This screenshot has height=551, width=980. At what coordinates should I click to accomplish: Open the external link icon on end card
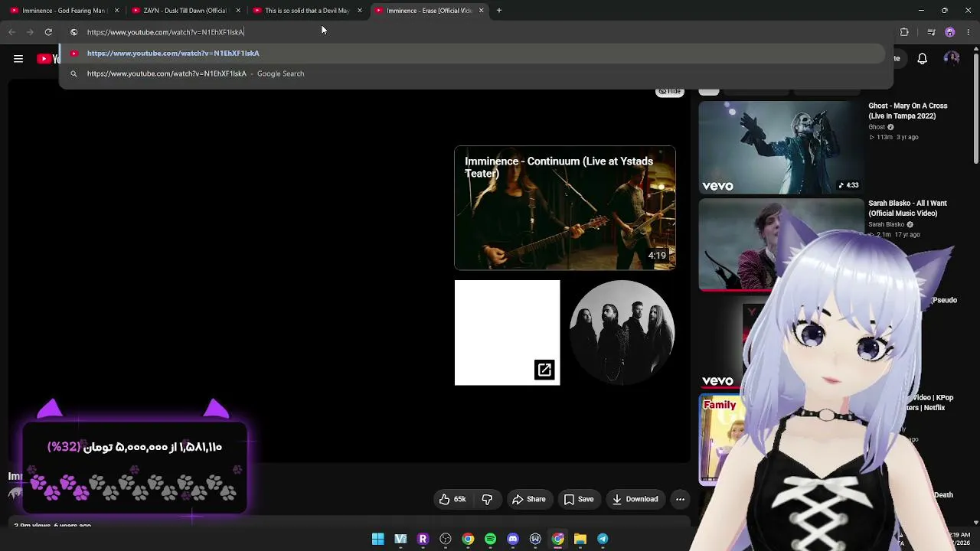tap(544, 370)
